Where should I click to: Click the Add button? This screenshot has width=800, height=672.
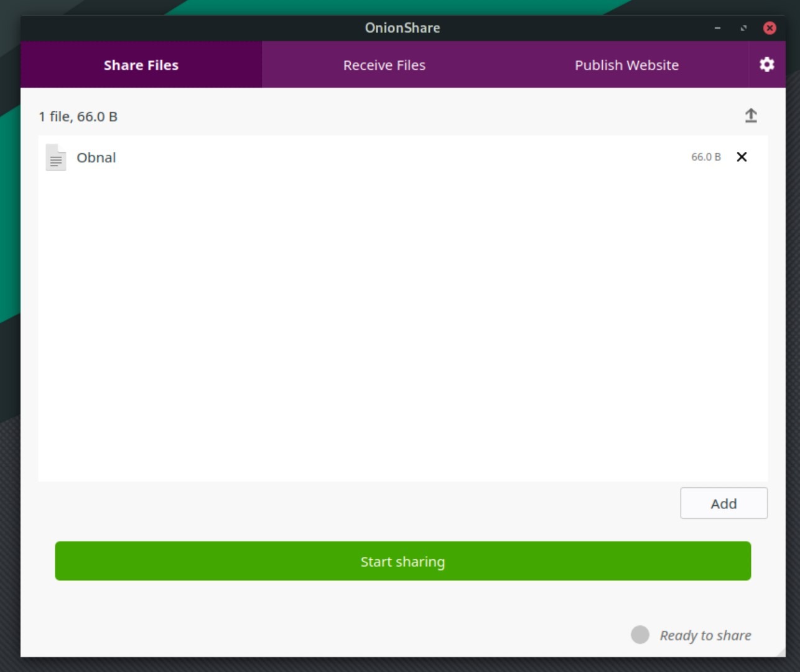[x=723, y=503]
